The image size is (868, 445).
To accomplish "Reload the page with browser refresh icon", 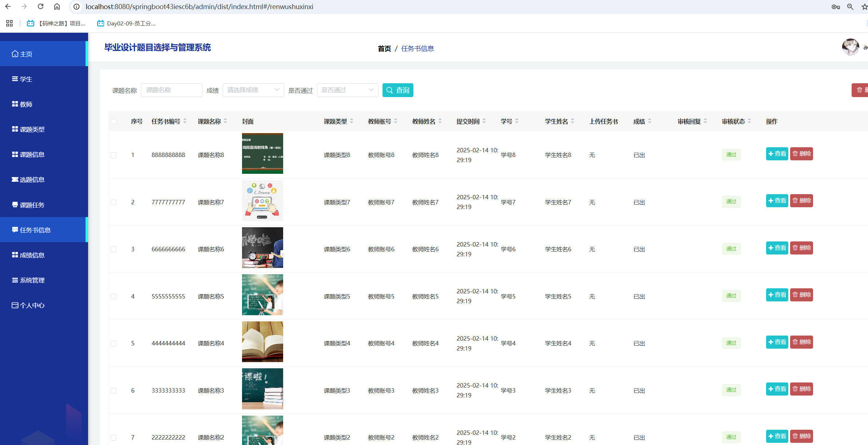I will (x=41, y=7).
